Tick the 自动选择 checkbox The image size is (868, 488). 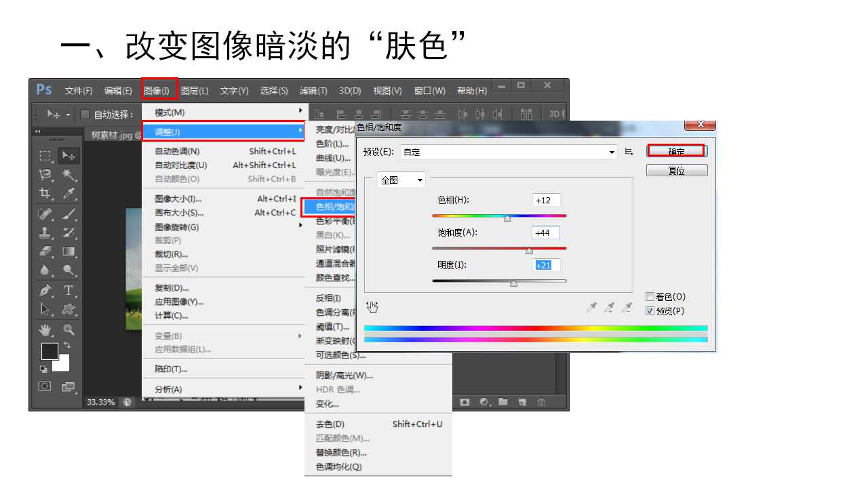[85, 115]
